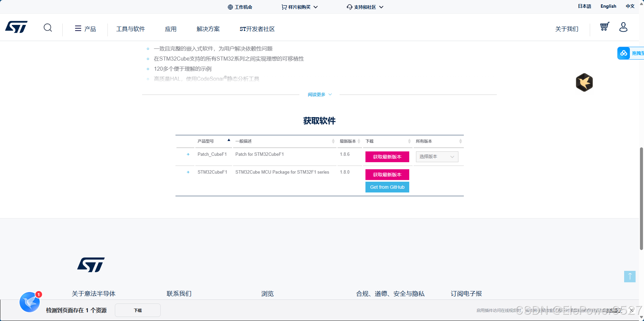Click 'STM32Cube MCU Package for STM32F1 series' text
The image size is (644, 321).
click(282, 172)
